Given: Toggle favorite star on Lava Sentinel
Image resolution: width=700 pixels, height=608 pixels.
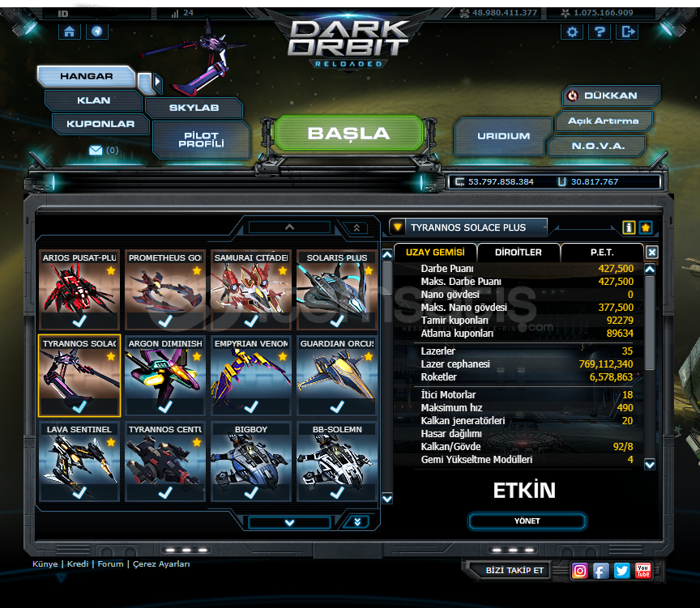Looking at the screenshot, I should (x=111, y=442).
